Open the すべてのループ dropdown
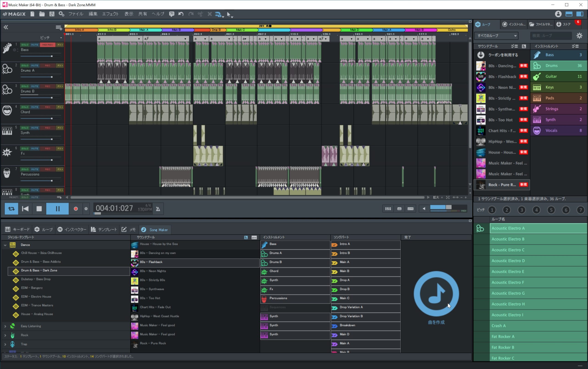The height and width of the screenshot is (369, 588). [x=496, y=36]
